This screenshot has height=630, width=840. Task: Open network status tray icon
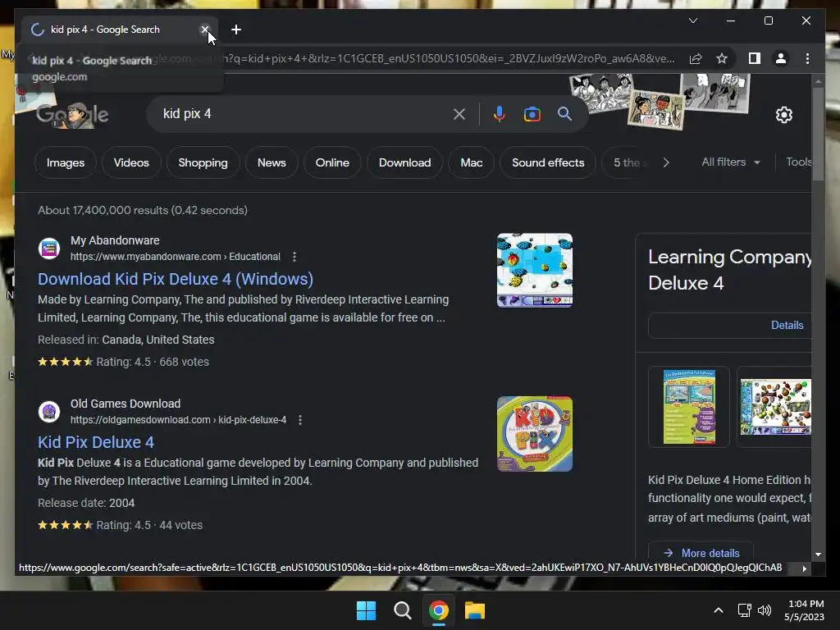tap(744, 610)
